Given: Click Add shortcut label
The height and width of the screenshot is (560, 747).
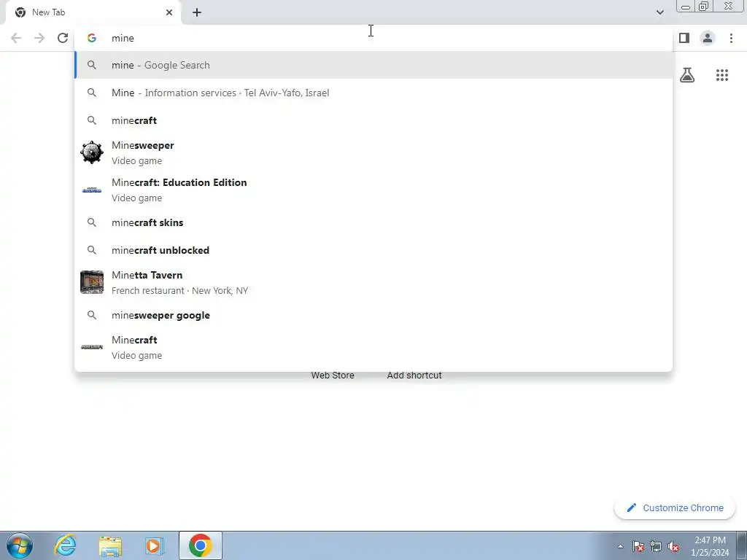Looking at the screenshot, I should pyautogui.click(x=414, y=376).
